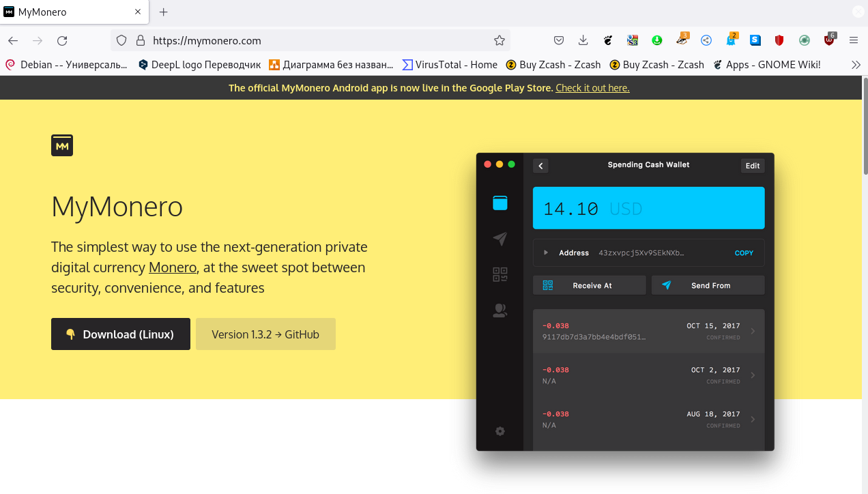Click the address bar showing https://mymonero.com
Screen dimensions: 868x494
click(310, 41)
